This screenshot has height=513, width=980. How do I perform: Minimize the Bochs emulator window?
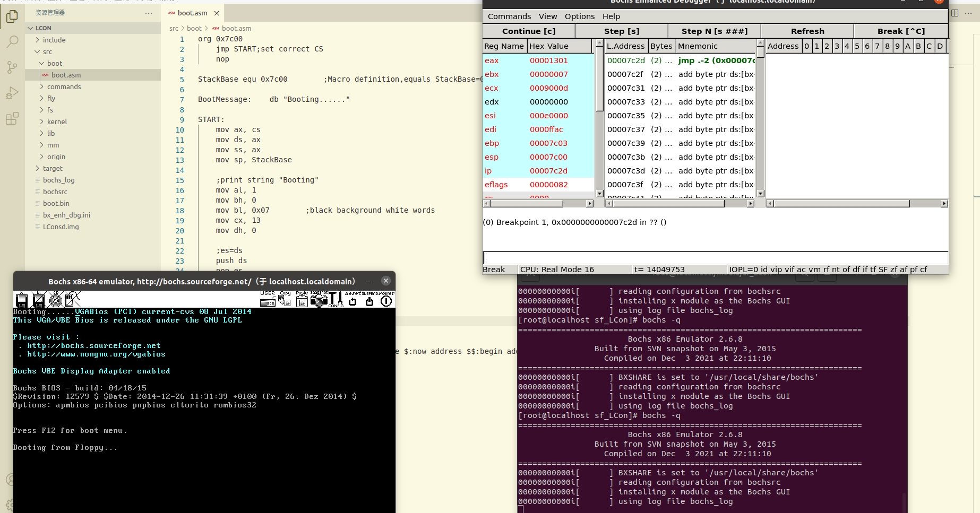(368, 281)
